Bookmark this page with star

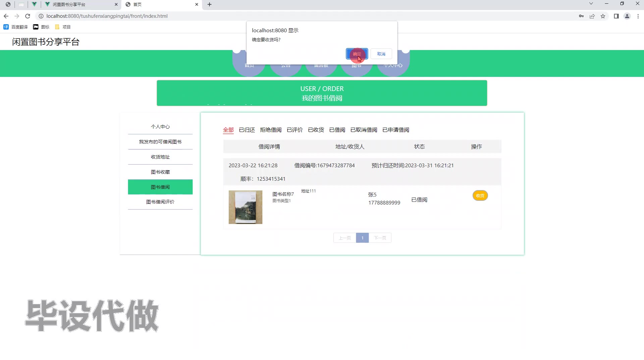coord(603,16)
